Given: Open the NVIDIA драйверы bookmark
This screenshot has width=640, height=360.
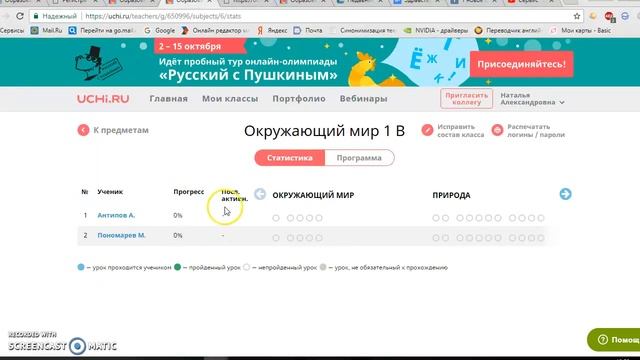Looking at the screenshot, I should 436,31.
